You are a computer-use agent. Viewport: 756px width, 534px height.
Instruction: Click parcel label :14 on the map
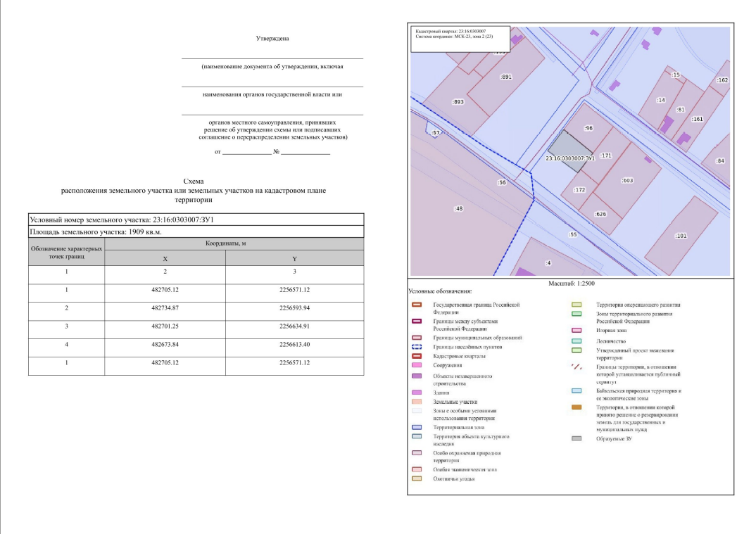(660, 100)
